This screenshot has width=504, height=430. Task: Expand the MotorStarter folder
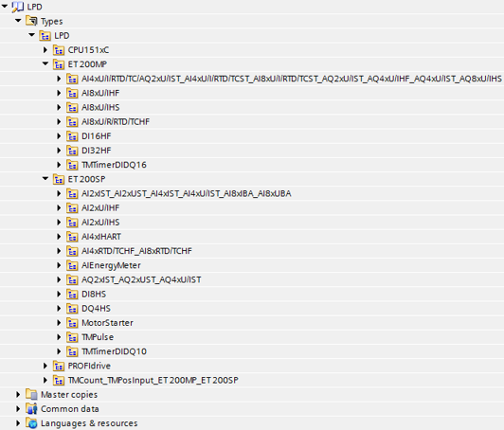(59, 323)
